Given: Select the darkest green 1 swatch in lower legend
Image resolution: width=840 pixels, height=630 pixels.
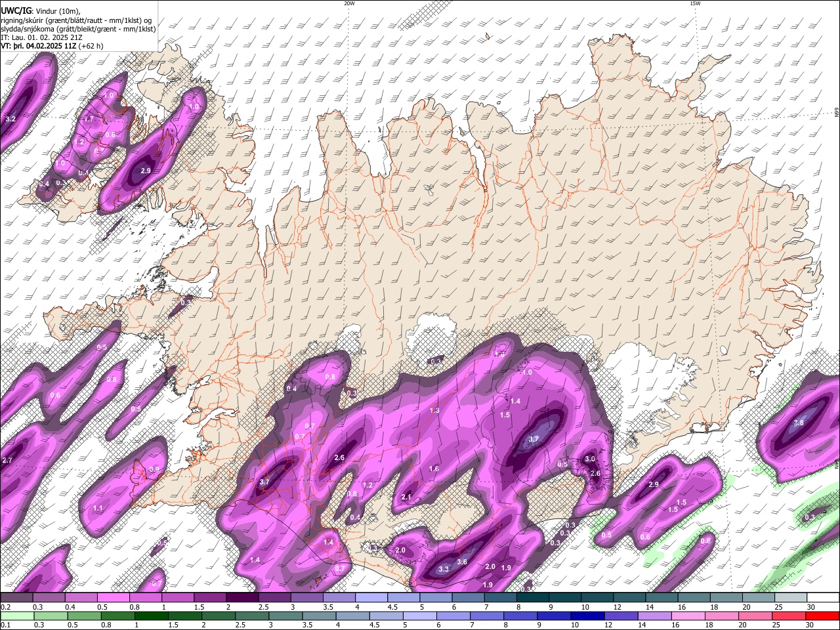Looking at the screenshot, I should tap(151, 616).
